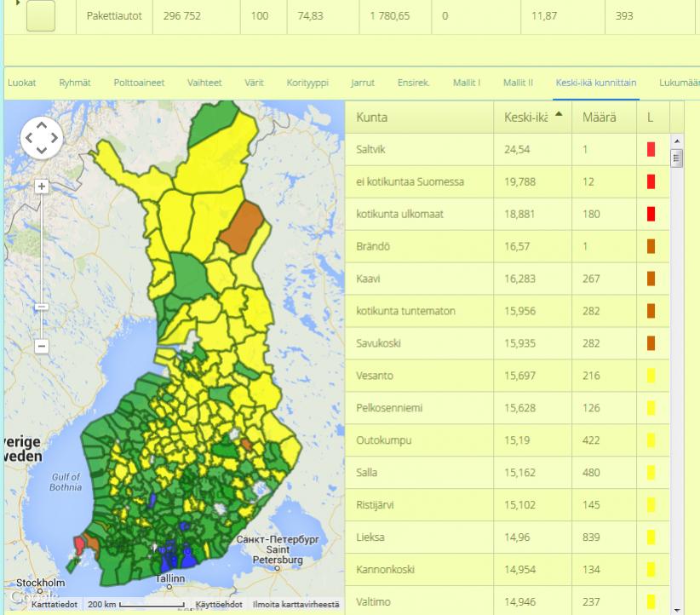Click the pan down arrow on map control

(x=42, y=150)
